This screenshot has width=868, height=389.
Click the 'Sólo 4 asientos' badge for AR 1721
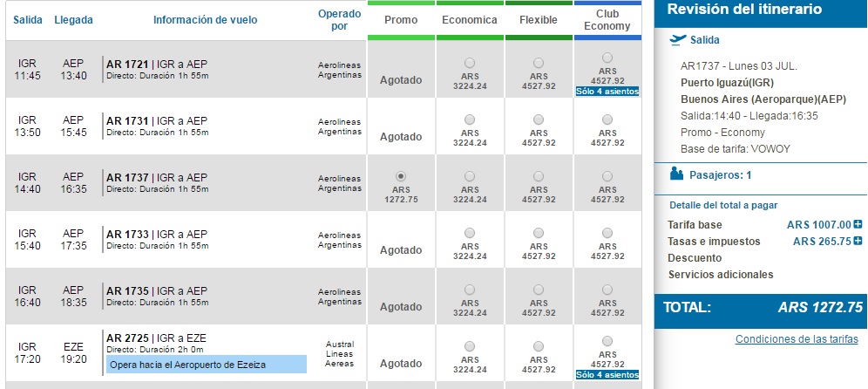tap(607, 92)
